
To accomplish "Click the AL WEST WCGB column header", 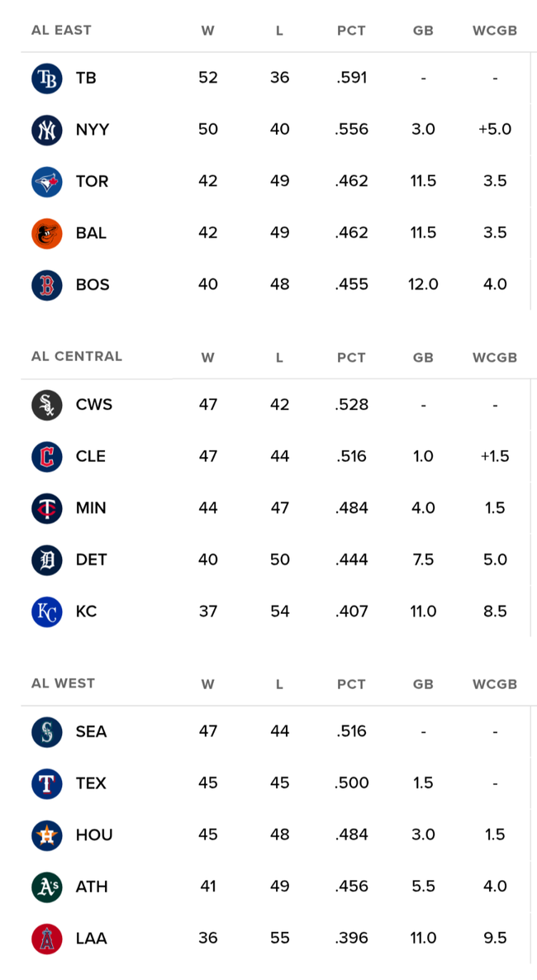I will click(x=495, y=683).
